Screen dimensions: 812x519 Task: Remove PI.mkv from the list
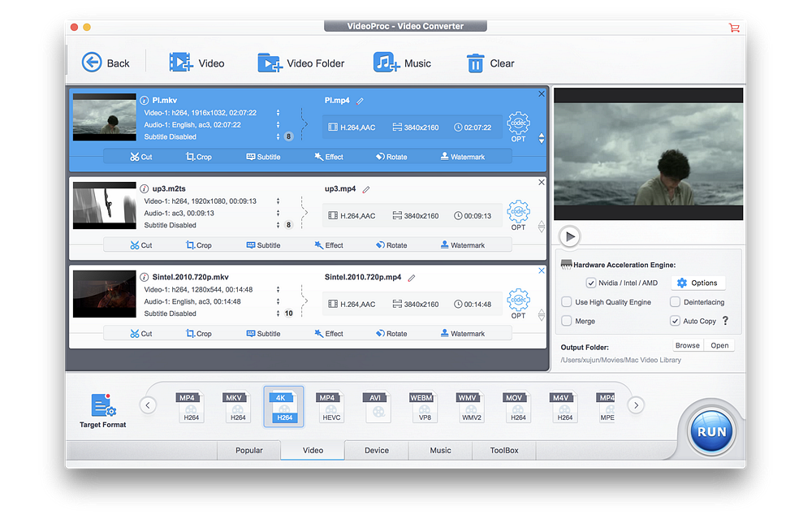click(x=541, y=93)
